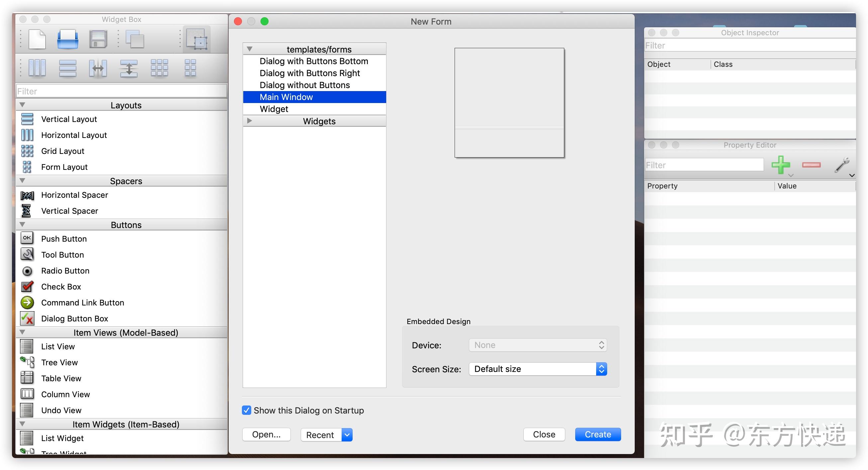Click the blue Open file icon in toolbar
The width and height of the screenshot is (868, 470).
coord(68,40)
